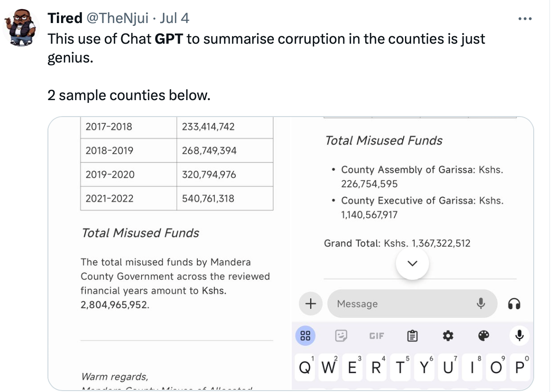Tap the P key on keyboard

(x=520, y=367)
